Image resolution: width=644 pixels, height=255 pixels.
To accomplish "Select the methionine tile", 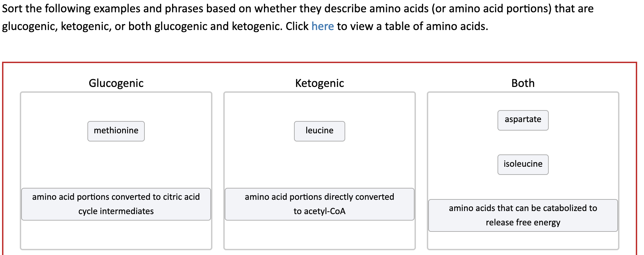I will point(116,131).
